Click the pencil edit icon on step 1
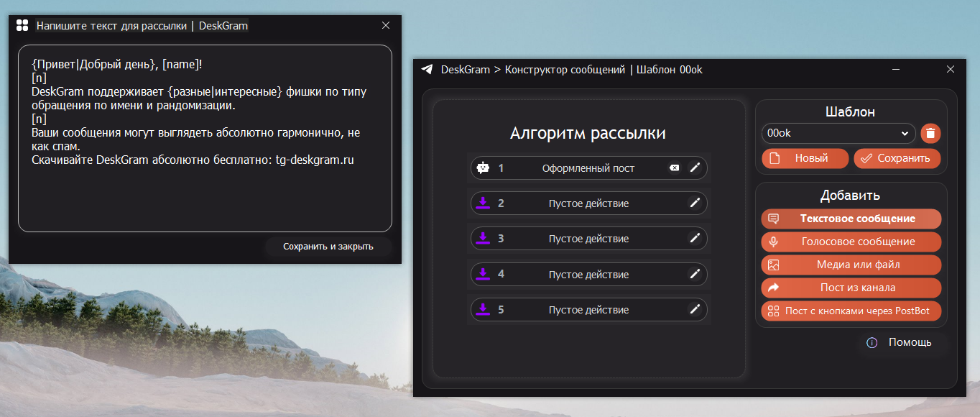This screenshot has width=980, height=417. point(694,168)
